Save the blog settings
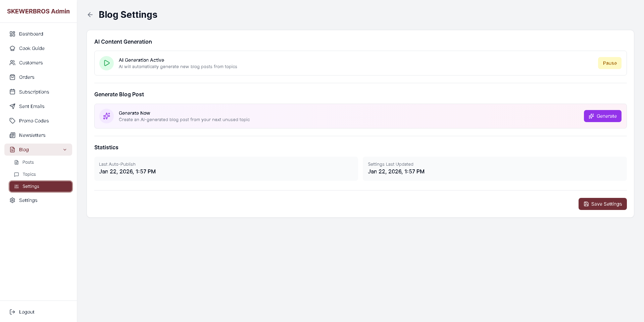Screen dimensions: 644x322 click(602, 204)
